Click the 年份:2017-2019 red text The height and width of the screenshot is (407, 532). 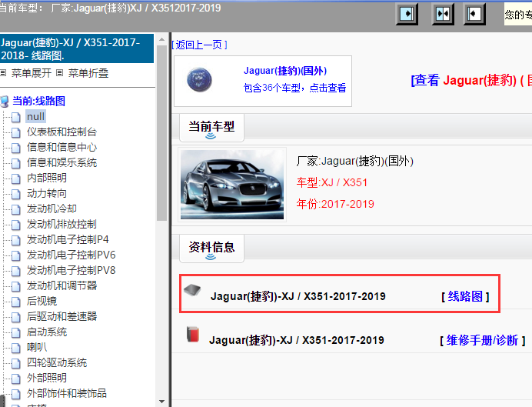335,204
